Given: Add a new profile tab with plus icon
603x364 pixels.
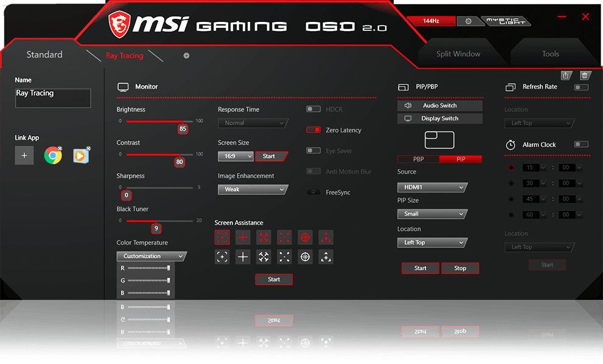Looking at the screenshot, I should 186,56.
